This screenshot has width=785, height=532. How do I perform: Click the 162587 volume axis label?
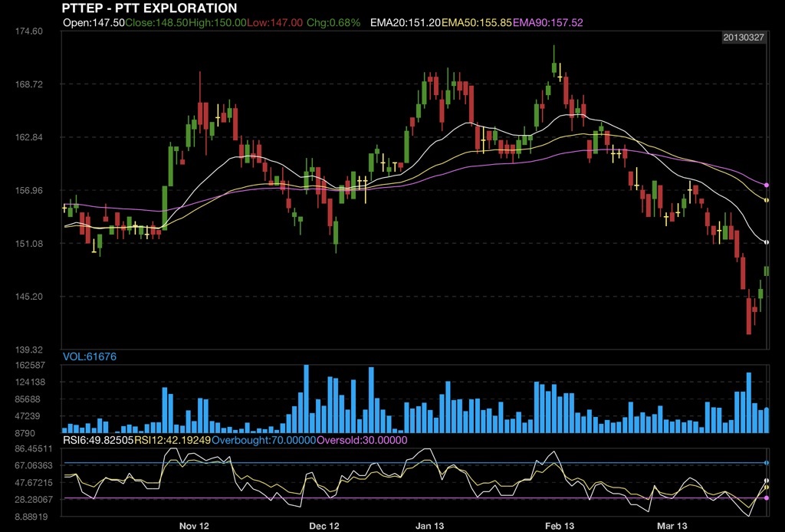(30, 366)
